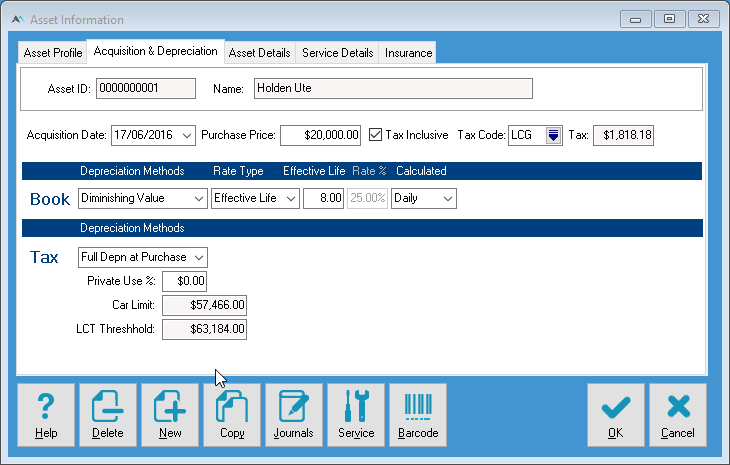
Task: Expand Tax method Full Depn at Purchase dropdown
Action: point(199,258)
